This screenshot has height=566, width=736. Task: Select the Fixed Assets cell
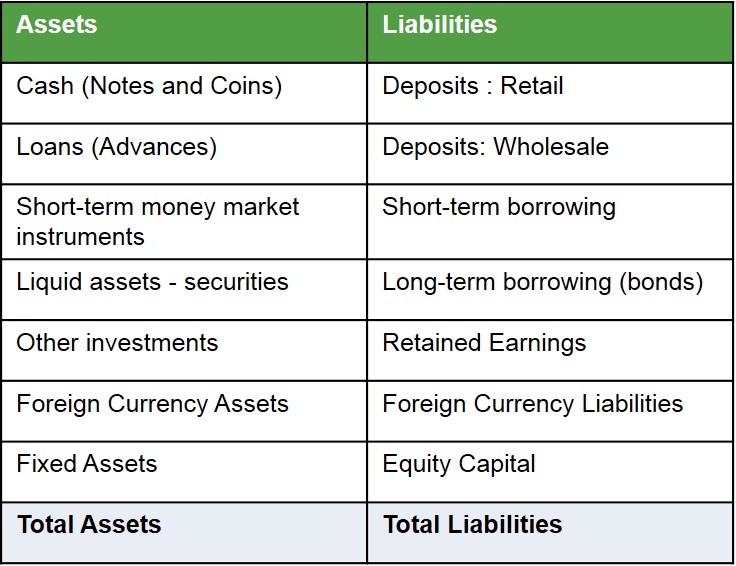(86, 464)
